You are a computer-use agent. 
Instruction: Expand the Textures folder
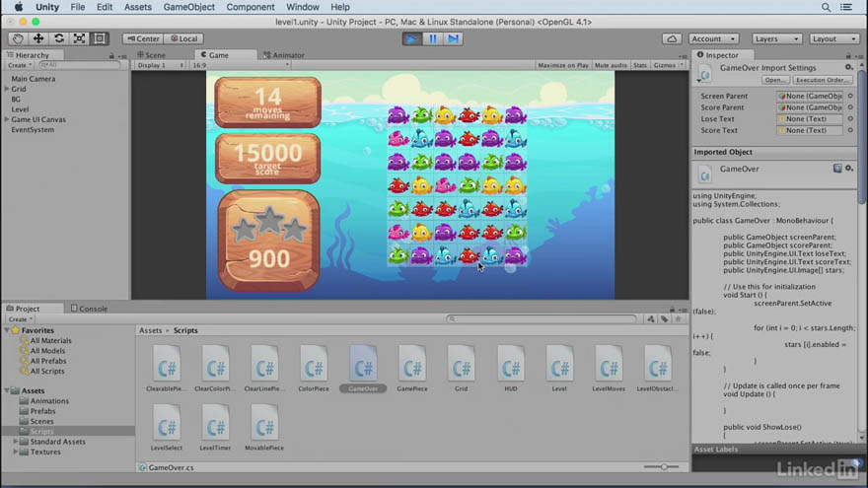16,453
